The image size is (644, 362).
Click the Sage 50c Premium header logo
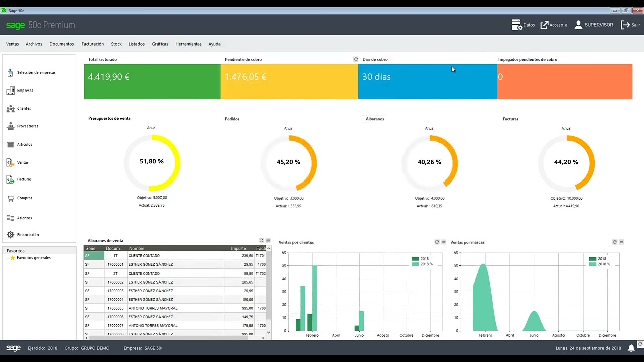[40, 25]
